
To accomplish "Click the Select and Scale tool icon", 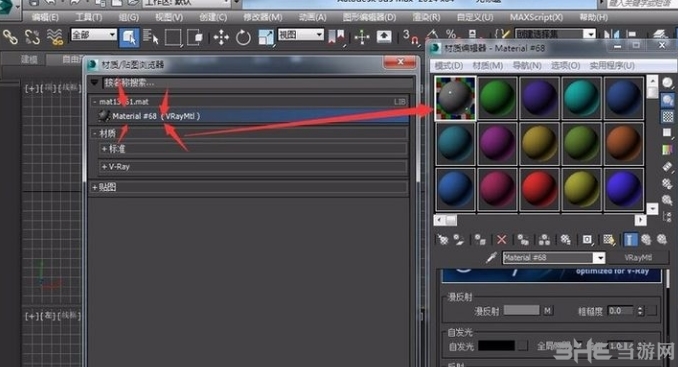I will coord(265,38).
